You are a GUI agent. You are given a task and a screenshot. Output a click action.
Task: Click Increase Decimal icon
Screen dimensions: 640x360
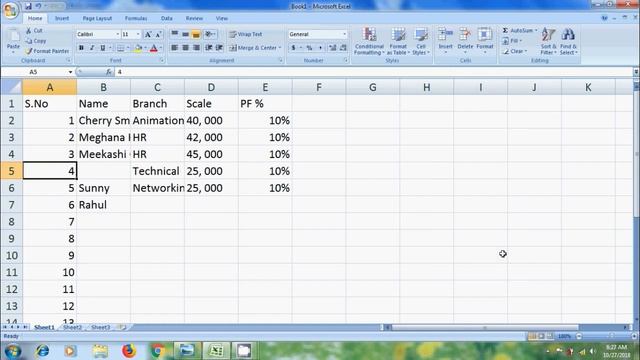[333, 48]
